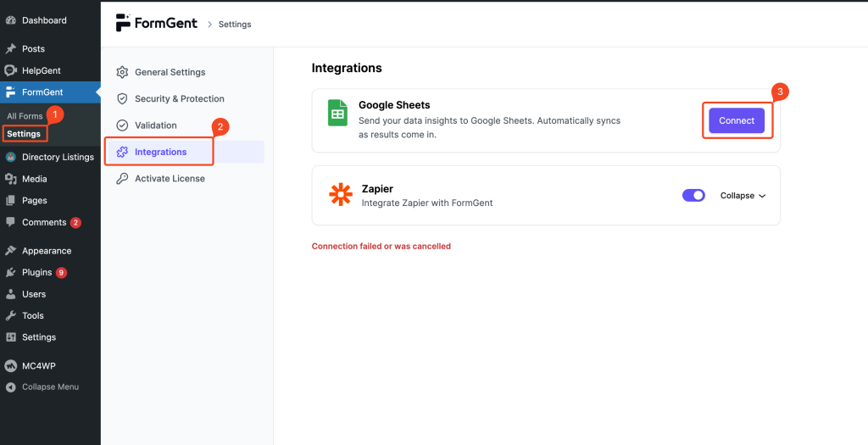Click the Pages icon in sidebar
This screenshot has width=868, height=445.
click(x=10, y=200)
